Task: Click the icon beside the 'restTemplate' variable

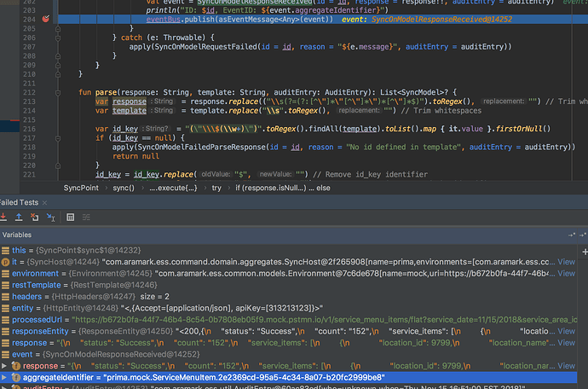Action: pos(5,286)
